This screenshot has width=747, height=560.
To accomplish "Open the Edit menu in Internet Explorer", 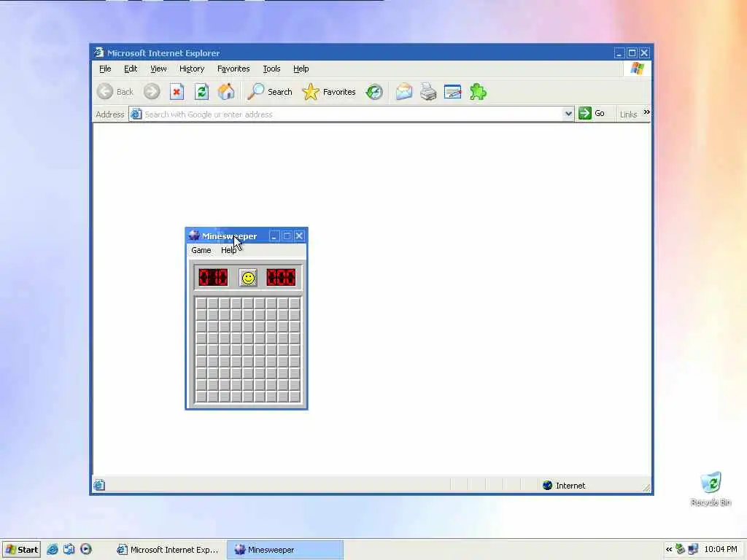I will tap(131, 69).
